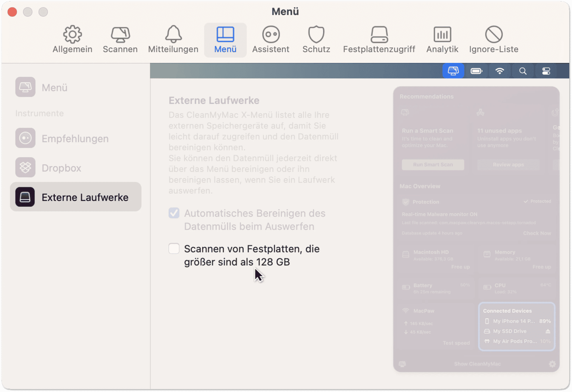Click the Spotlight search icon in preview bar
572x392 pixels.
523,71
